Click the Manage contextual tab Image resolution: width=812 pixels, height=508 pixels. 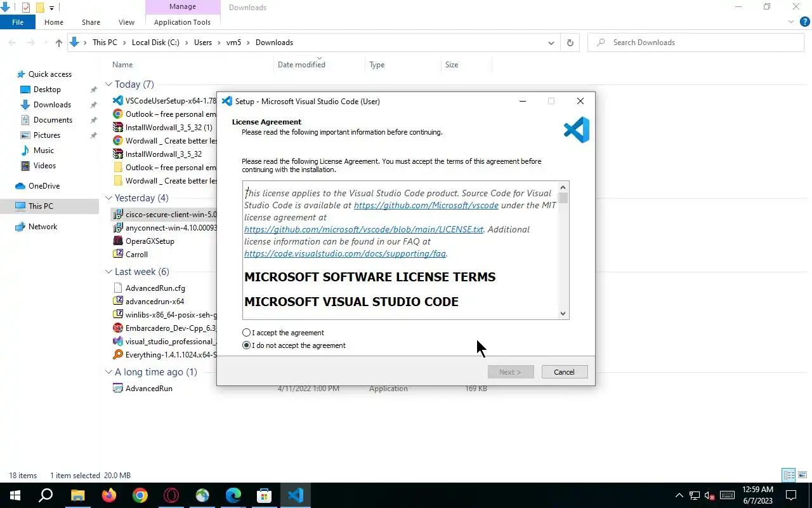(182, 7)
